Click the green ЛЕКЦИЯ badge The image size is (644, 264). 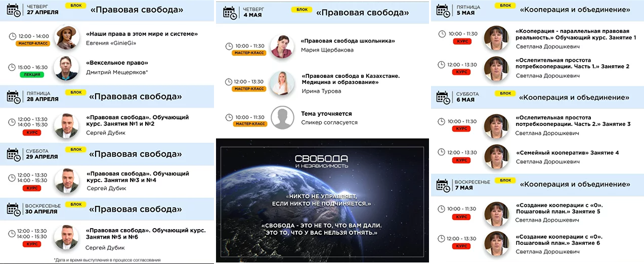pos(32,74)
